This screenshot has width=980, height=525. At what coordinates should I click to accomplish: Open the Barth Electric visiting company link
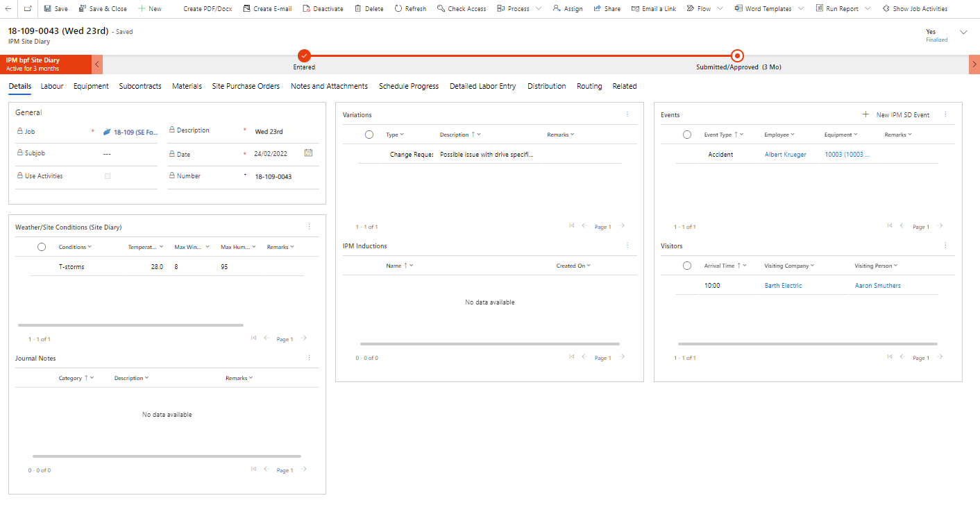[x=783, y=285]
